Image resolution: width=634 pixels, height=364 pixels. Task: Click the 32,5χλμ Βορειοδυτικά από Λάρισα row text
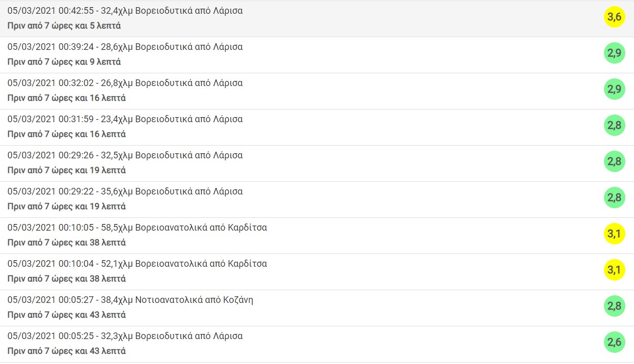[125, 155]
